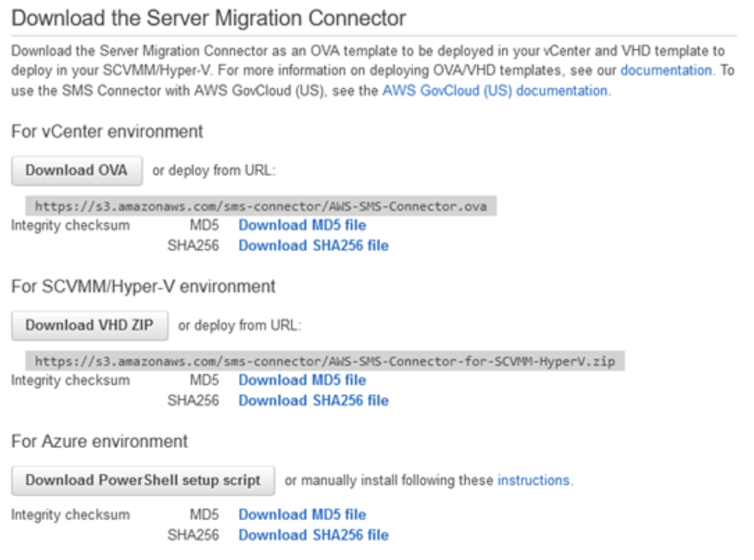
Task: Download SHA256 file for SCVMM/Hyper-V
Action: point(313,401)
